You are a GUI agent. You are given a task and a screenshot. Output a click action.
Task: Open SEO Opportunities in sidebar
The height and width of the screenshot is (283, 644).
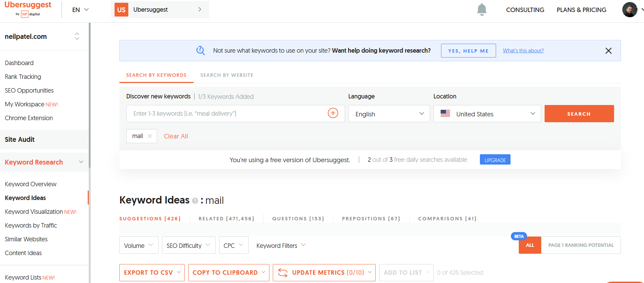(x=29, y=91)
